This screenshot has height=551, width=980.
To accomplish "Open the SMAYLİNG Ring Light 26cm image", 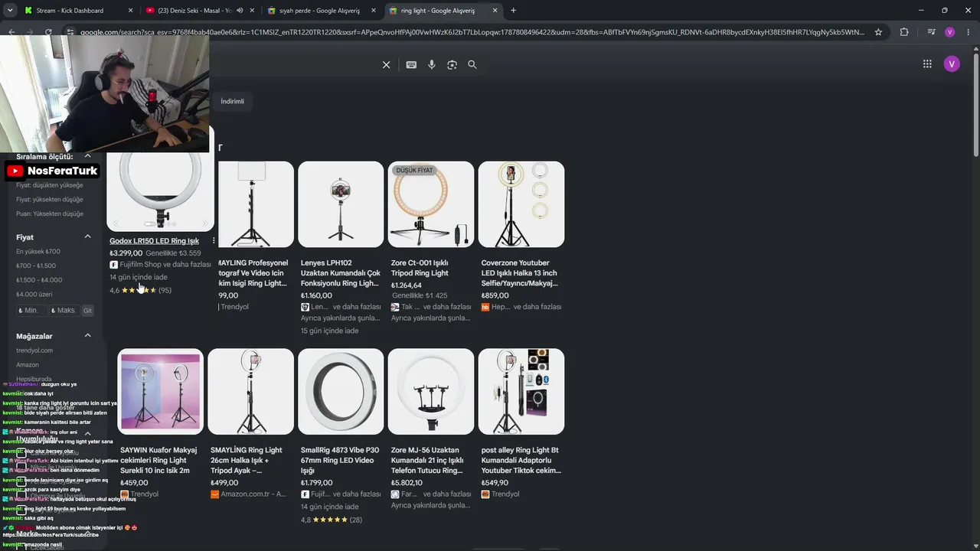I will (250, 392).
